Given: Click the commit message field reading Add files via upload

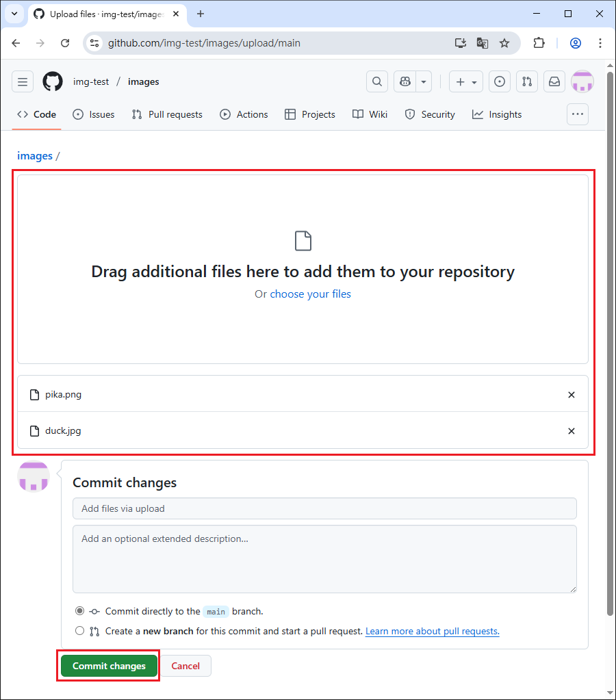Looking at the screenshot, I should tap(324, 508).
